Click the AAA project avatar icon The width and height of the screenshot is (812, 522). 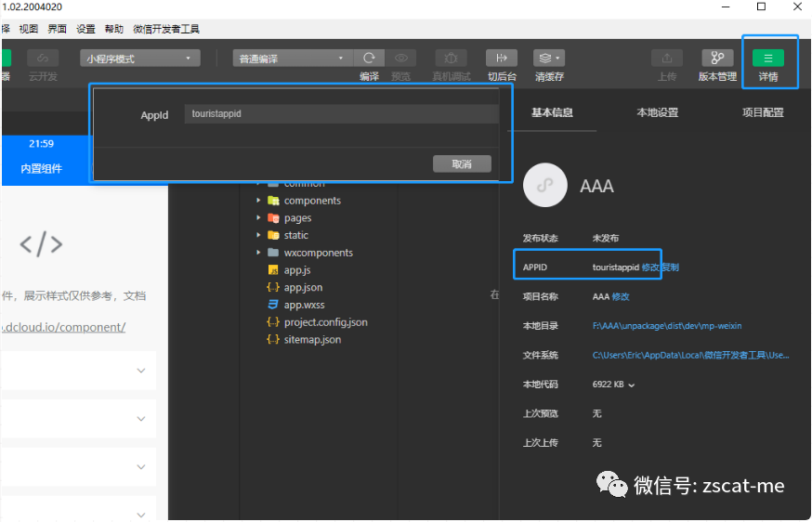544,186
